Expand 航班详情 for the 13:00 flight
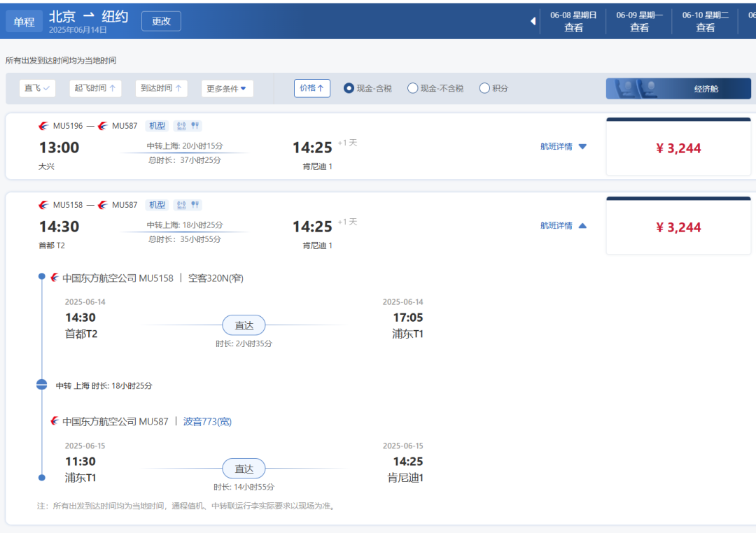 coord(563,147)
